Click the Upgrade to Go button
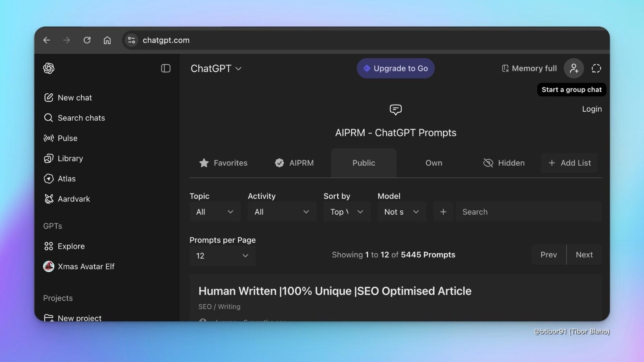This screenshot has width=644, height=362. click(395, 68)
